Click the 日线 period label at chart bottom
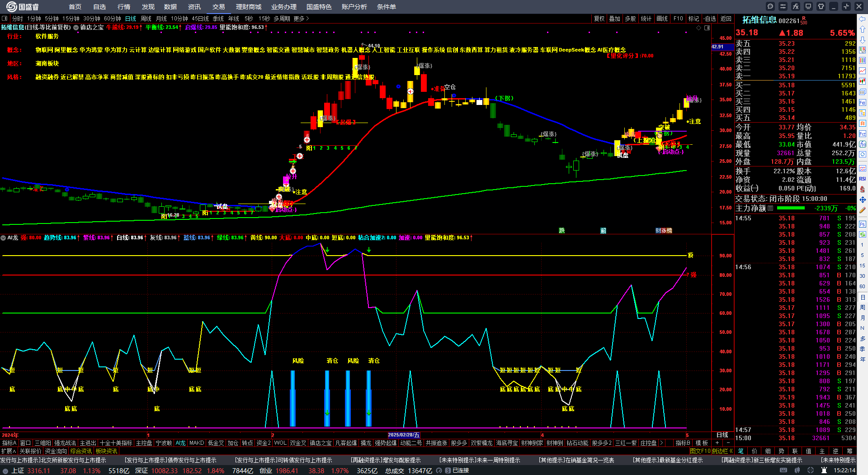Image resolution: width=868 pixels, height=475 pixels. (x=722, y=435)
